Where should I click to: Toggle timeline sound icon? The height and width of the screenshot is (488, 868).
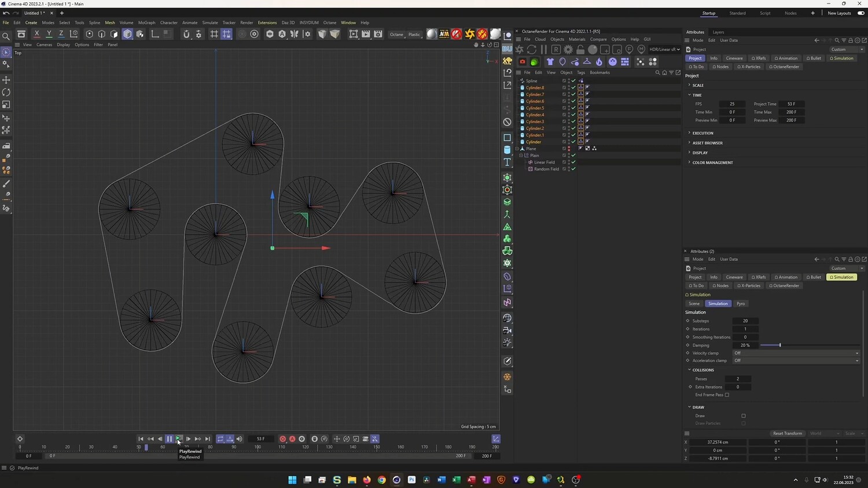240,439
